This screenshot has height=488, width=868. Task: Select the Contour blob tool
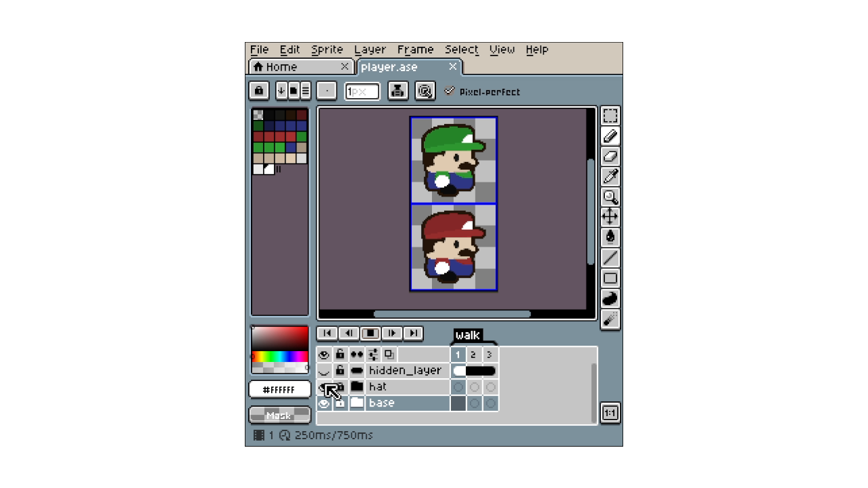pyautogui.click(x=610, y=298)
